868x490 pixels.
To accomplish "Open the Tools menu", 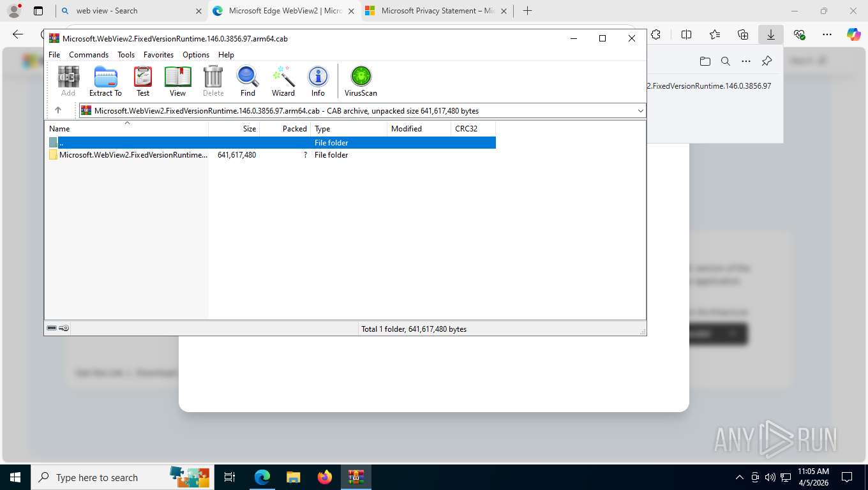I will (126, 55).
